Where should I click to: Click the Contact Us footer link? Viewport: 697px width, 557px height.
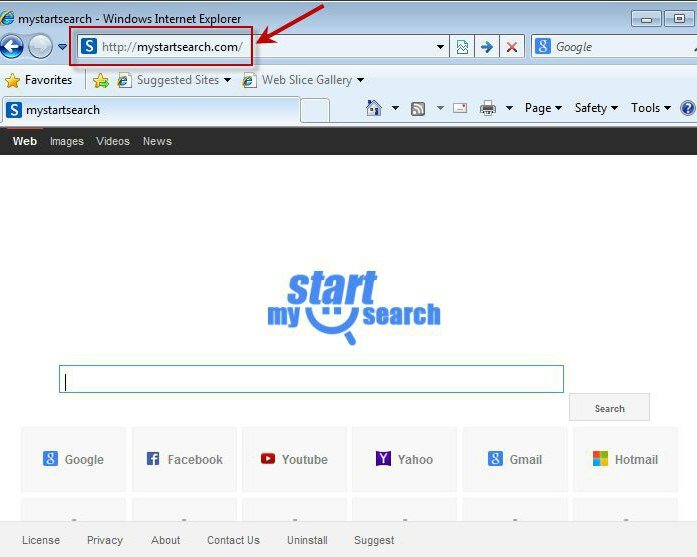coord(233,540)
